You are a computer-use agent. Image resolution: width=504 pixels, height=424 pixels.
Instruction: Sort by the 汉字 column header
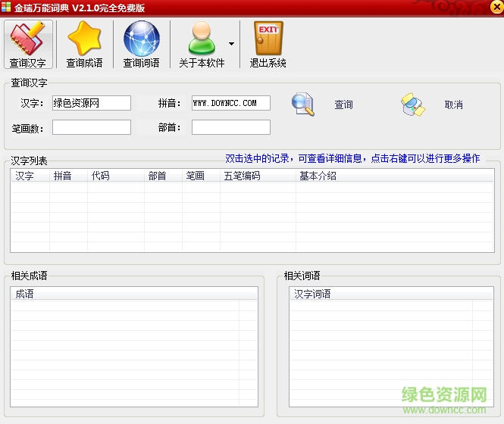(x=30, y=176)
